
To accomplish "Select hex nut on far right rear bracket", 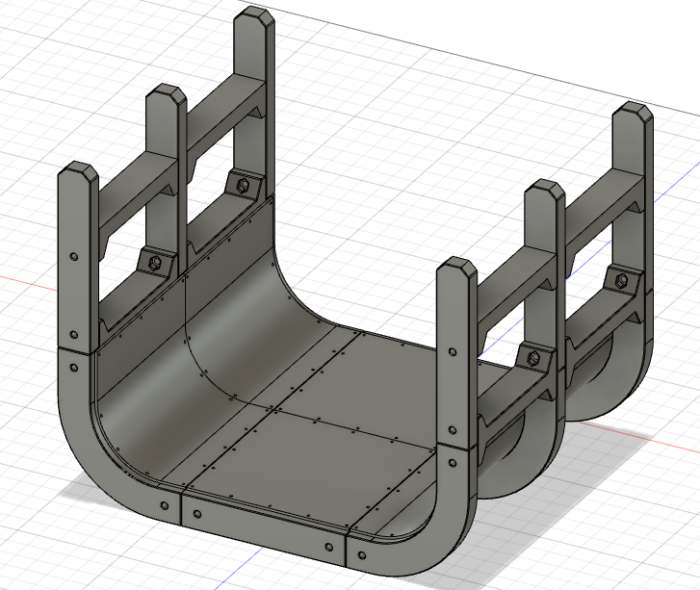I will (621, 280).
